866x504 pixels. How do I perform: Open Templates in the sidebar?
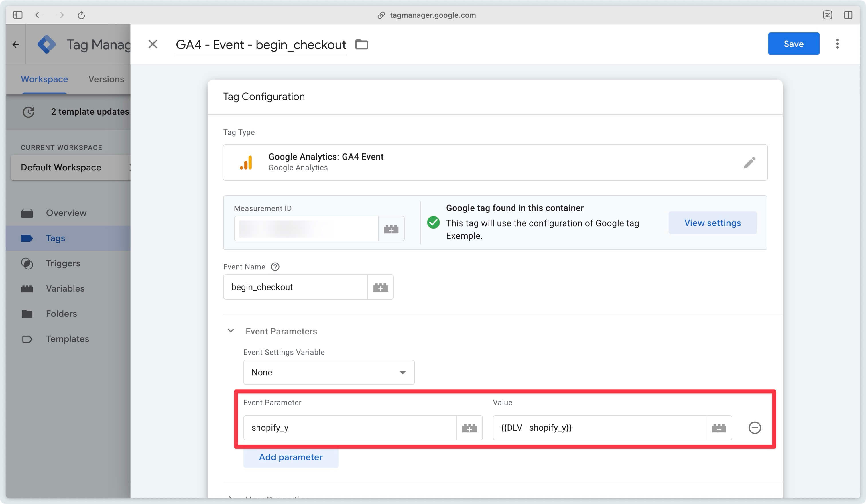coord(68,339)
